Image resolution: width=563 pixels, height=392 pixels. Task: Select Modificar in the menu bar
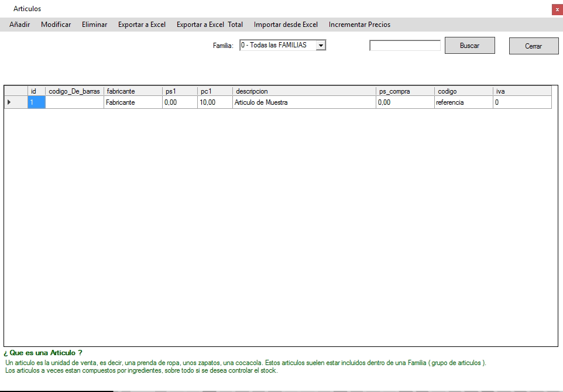(56, 25)
